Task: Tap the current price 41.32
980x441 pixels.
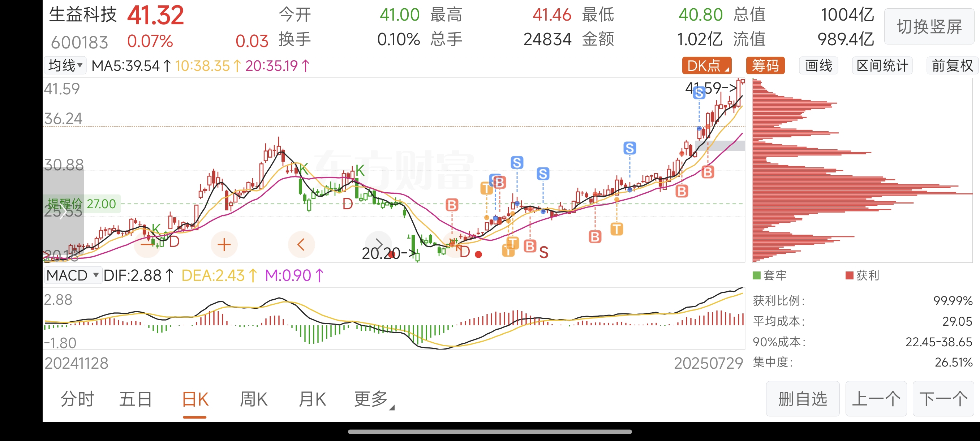Action: click(x=155, y=16)
